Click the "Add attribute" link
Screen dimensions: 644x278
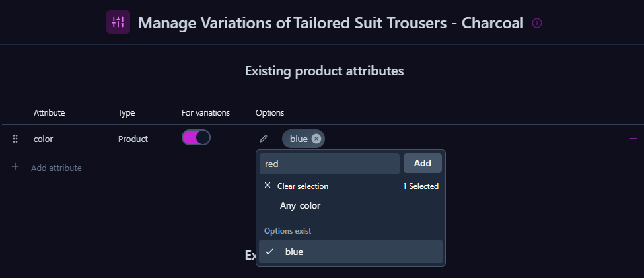56,168
